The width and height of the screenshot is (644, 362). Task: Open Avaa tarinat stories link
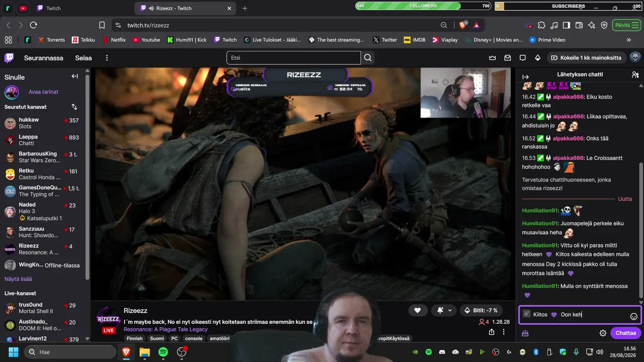43,92
